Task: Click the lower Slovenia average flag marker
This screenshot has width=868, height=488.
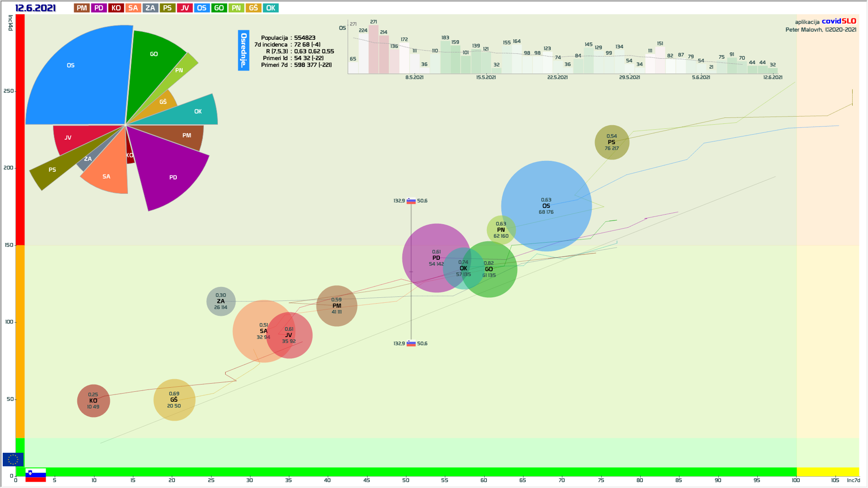Action: 411,343
